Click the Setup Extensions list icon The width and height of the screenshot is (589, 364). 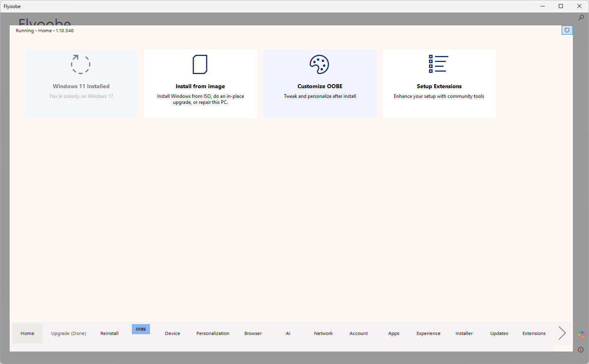pos(439,64)
